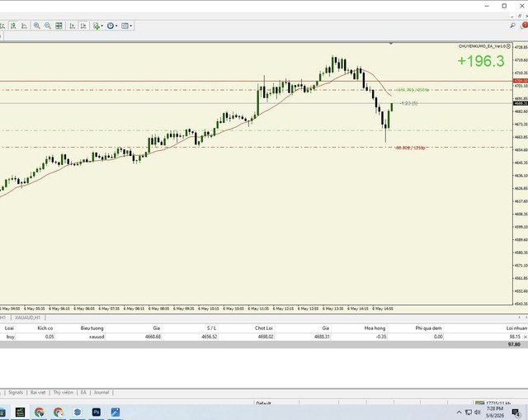Click the 6 May 11:35 time axis label
The image size is (528, 420).
(258, 309)
